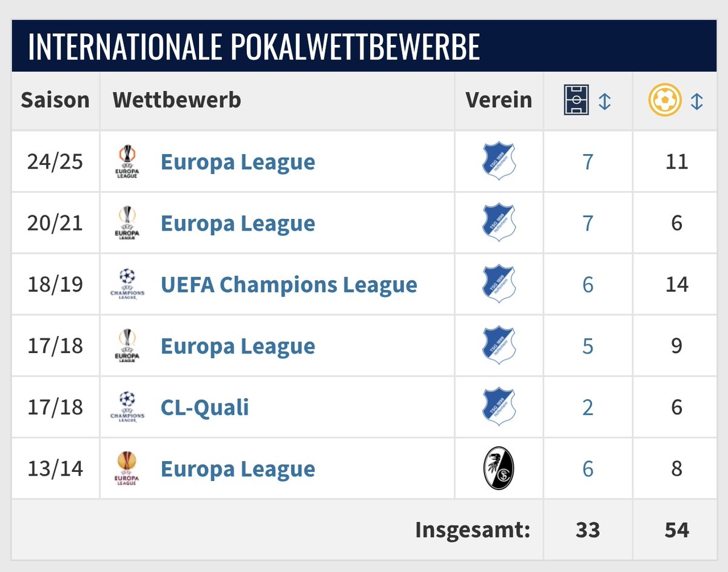728x572 pixels.
Task: Open Europa League link for 24/25 season
Action: pos(238,162)
